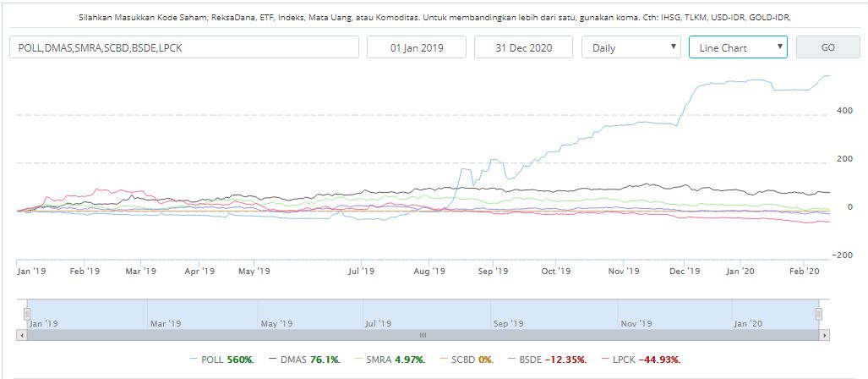The height and width of the screenshot is (379, 868).
Task: Click the navigator scrollbar left arrow
Action: click(x=22, y=336)
